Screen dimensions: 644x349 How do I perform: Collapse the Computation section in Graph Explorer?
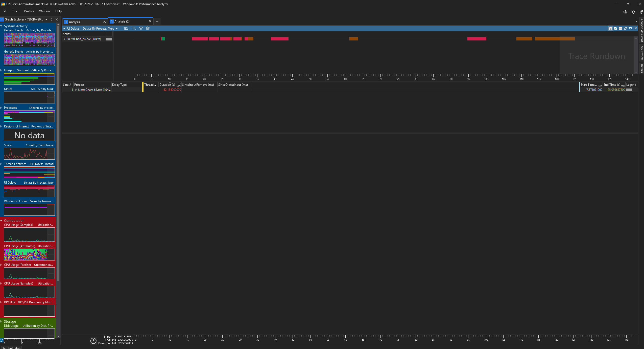(x=2, y=221)
